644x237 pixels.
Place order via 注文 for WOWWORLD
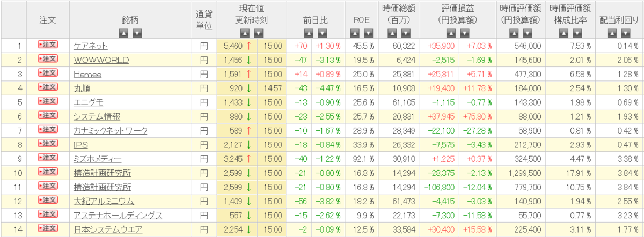point(48,60)
